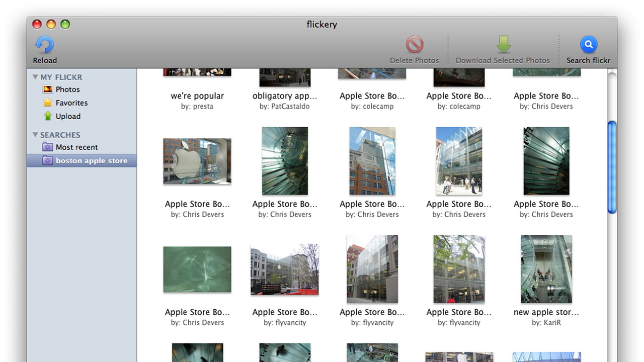
Task: Pick the brick building against blue sky thumbnail
Action: pos(372,161)
